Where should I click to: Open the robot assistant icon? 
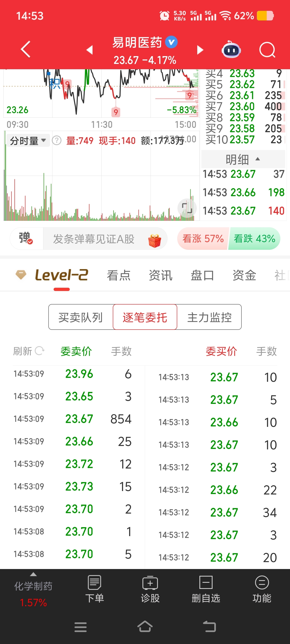click(231, 49)
